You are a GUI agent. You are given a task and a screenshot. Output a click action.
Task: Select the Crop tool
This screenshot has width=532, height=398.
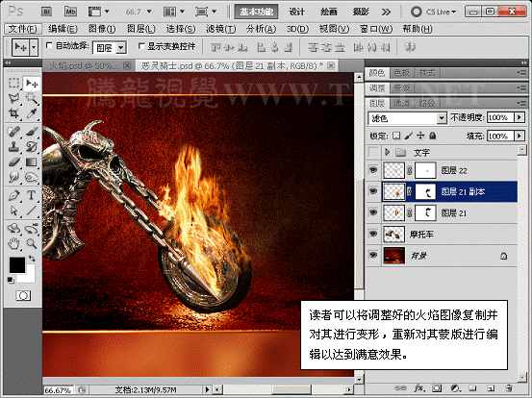(13, 113)
